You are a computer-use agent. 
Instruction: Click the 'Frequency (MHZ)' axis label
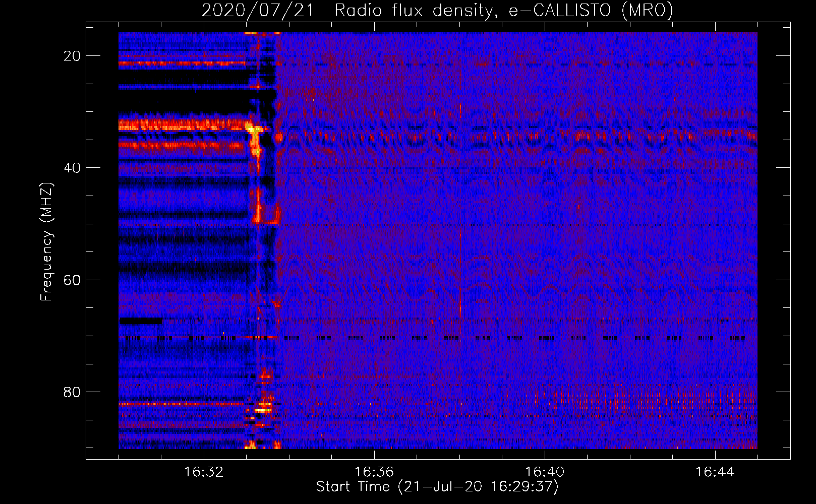pyautogui.click(x=46, y=242)
